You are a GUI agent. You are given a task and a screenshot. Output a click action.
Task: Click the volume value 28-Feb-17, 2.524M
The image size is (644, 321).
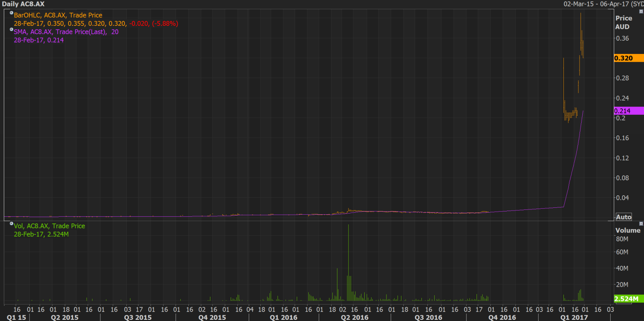point(41,234)
